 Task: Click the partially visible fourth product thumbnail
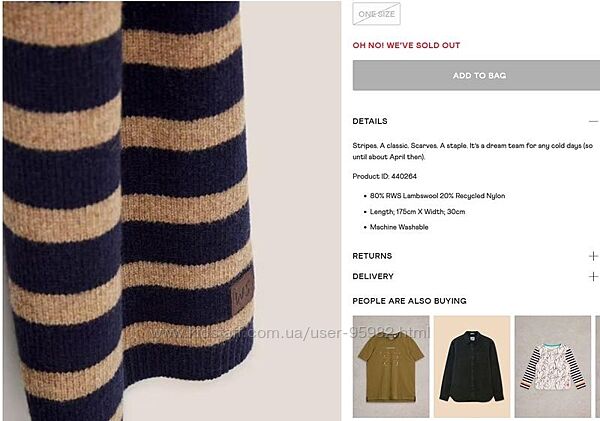coord(598,366)
